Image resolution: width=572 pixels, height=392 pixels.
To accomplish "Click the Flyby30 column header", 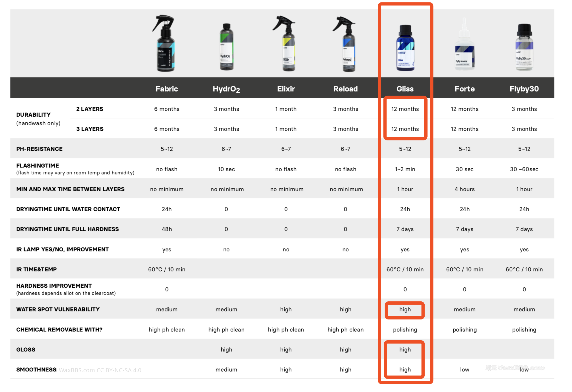I will point(524,89).
